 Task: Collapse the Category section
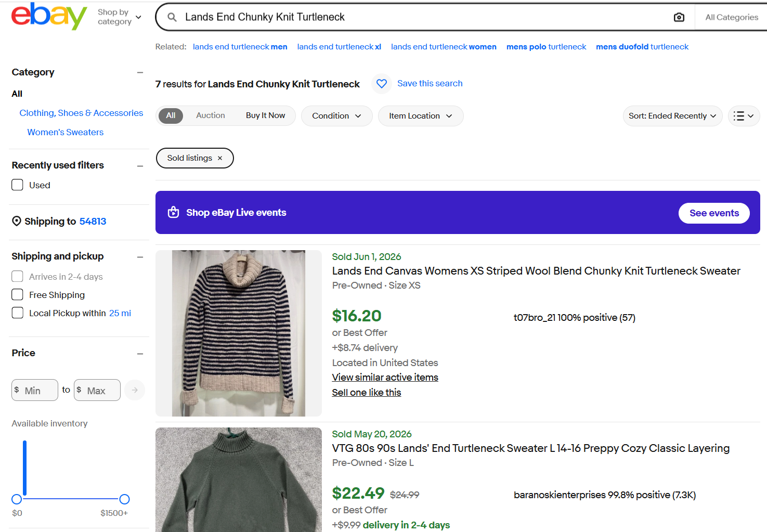(140, 72)
